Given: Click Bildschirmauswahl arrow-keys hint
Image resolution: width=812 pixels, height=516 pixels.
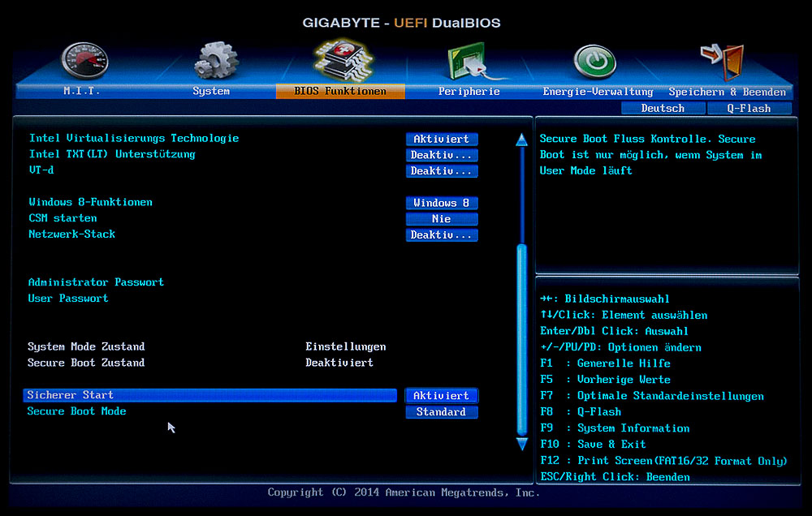Looking at the screenshot, I should tap(605, 299).
